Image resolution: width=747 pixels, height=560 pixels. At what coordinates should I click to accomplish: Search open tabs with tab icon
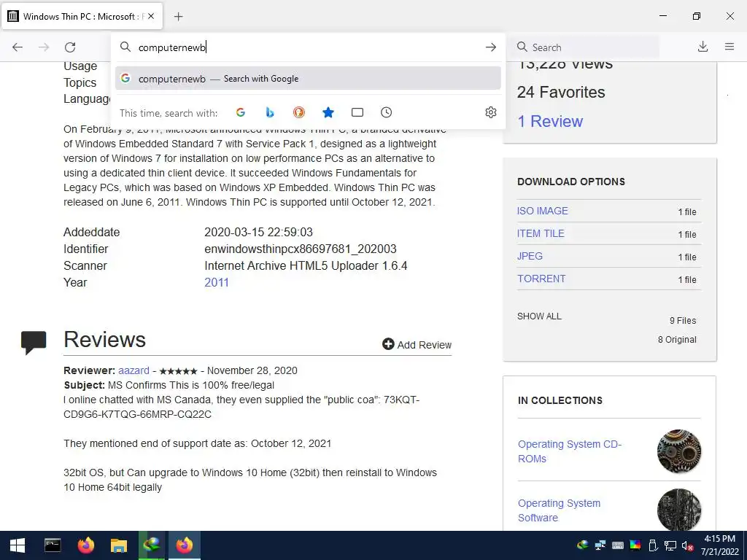pyautogui.click(x=357, y=112)
